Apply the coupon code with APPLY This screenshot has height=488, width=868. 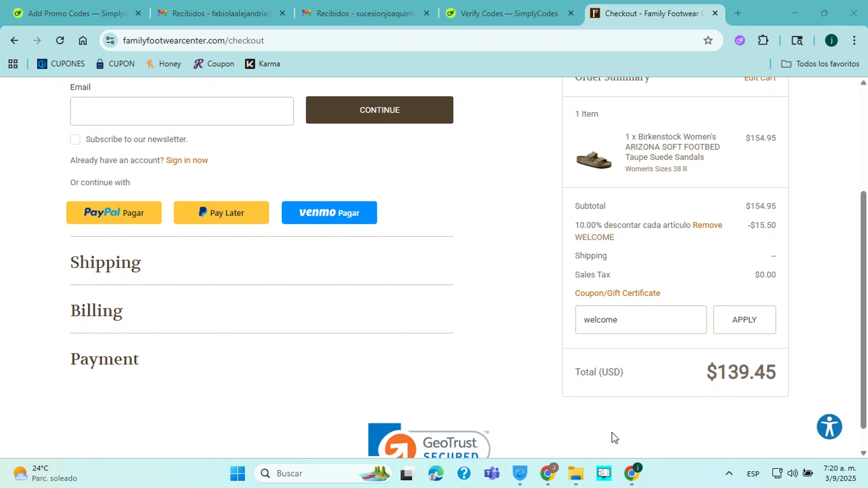coord(744,320)
